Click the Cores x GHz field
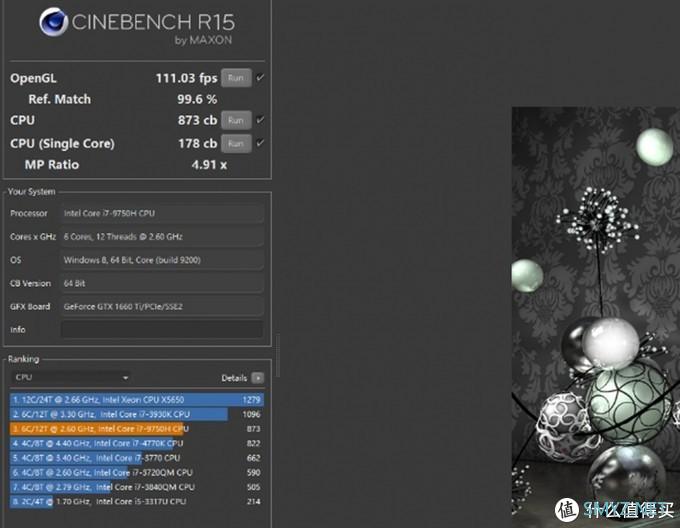Screen dimensions: 680x528 point(162,237)
